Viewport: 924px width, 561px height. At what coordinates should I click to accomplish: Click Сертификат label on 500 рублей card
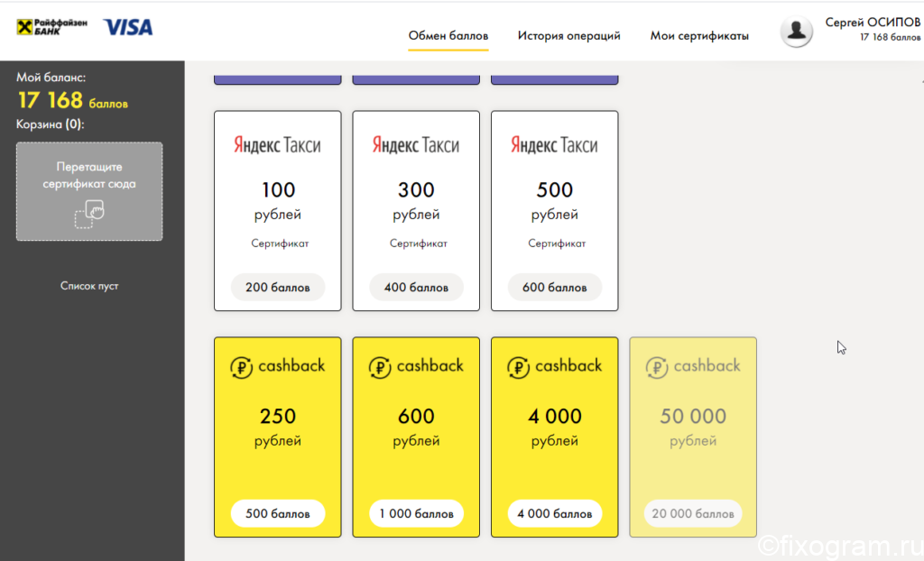click(557, 244)
